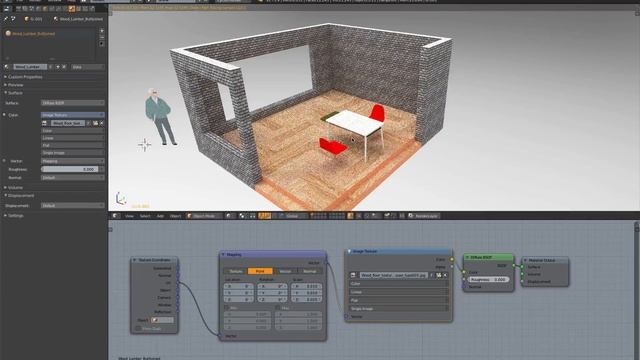Click Vector input socket on Image Texture node
640x360 pixels.
[346, 316]
